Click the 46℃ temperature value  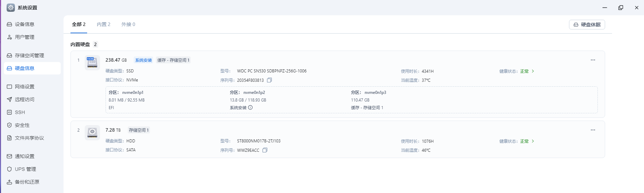pos(426,150)
